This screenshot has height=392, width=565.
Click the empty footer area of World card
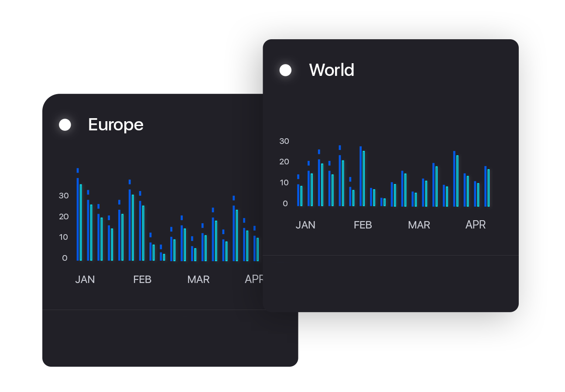(390, 283)
